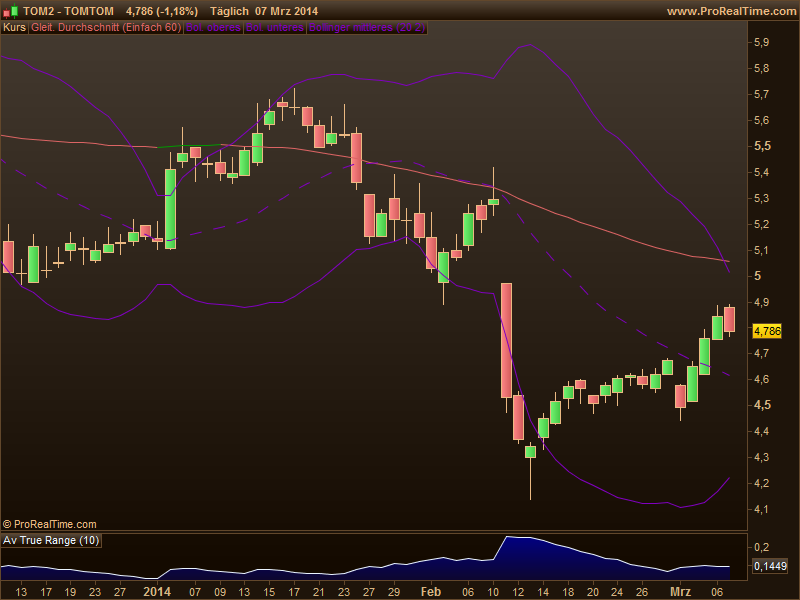Click the 0,2 label on ATR axis
Viewport: 800px width, 600px height.
pyautogui.click(x=762, y=547)
